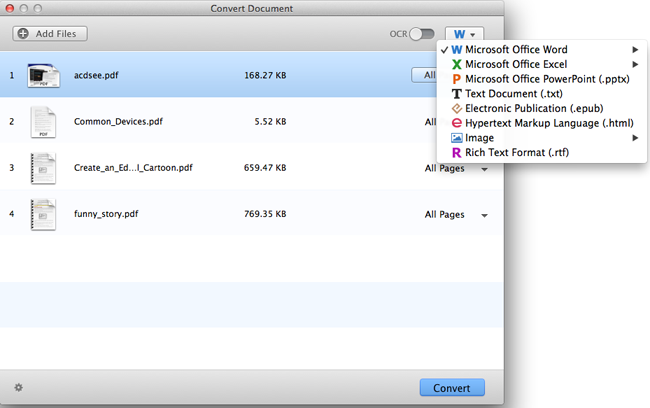
Task: Click the 769.35 KB size value
Action: [265, 214]
